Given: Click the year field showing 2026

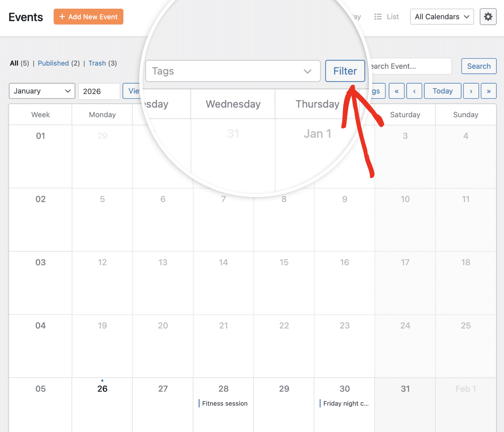Looking at the screenshot, I should [x=99, y=91].
